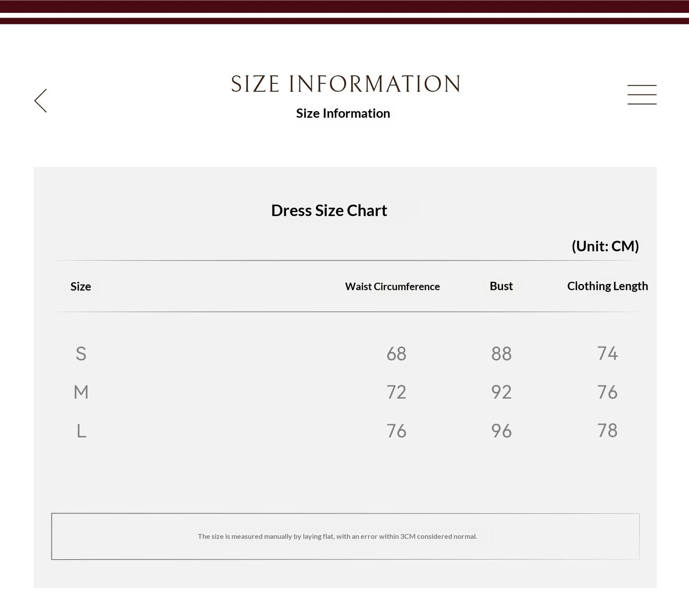Select the Size Information subtitle
Viewport: 689px width, 616px height.
pos(343,113)
